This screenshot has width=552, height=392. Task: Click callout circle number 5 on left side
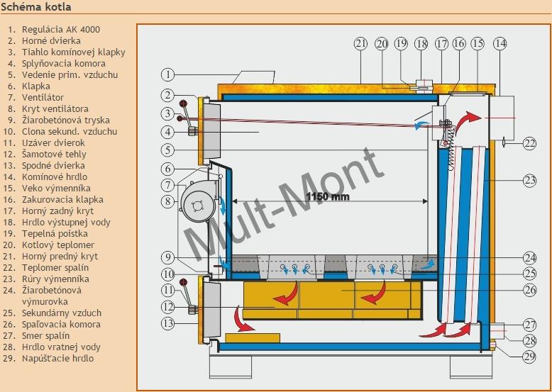(167, 150)
